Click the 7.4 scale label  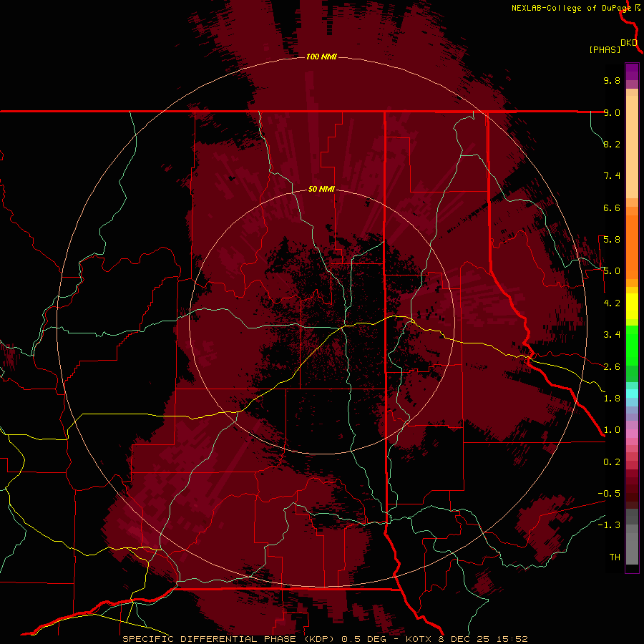[612, 176]
